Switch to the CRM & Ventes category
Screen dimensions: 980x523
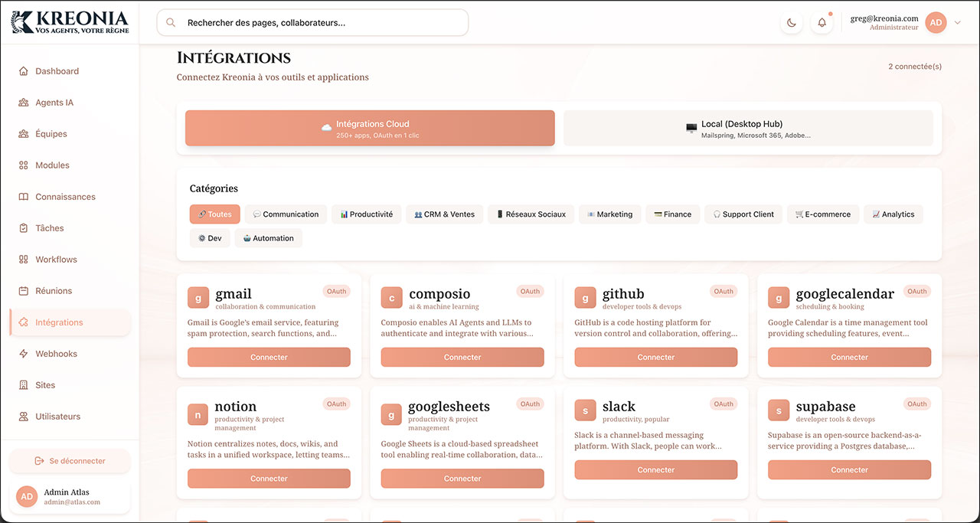pyautogui.click(x=444, y=214)
